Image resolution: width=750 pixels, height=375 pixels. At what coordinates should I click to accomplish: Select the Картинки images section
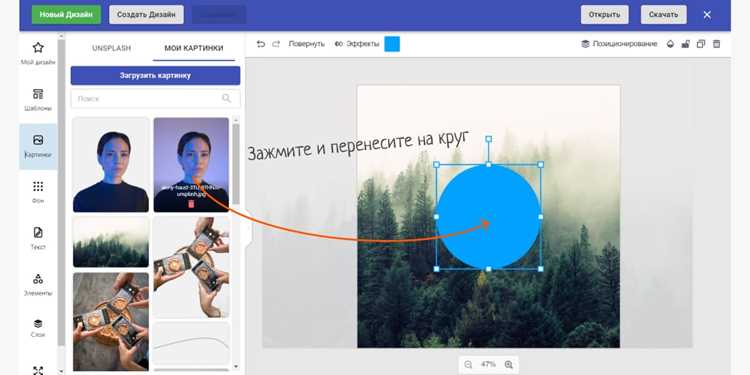[x=38, y=146]
